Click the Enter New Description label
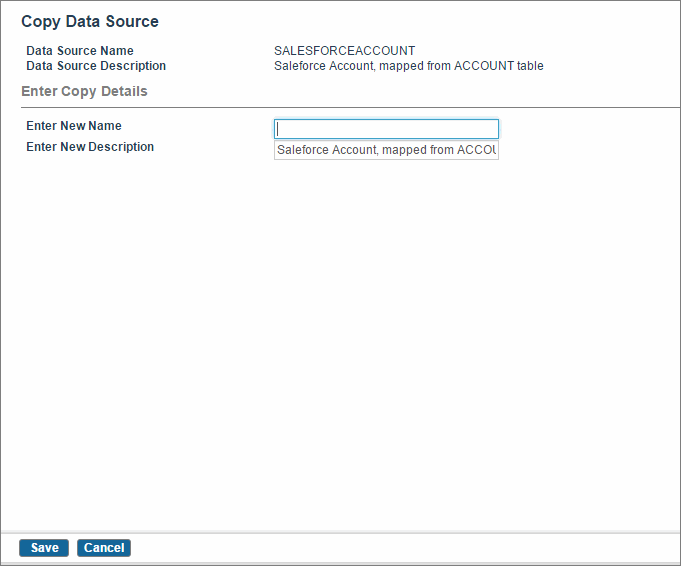 tap(90, 147)
